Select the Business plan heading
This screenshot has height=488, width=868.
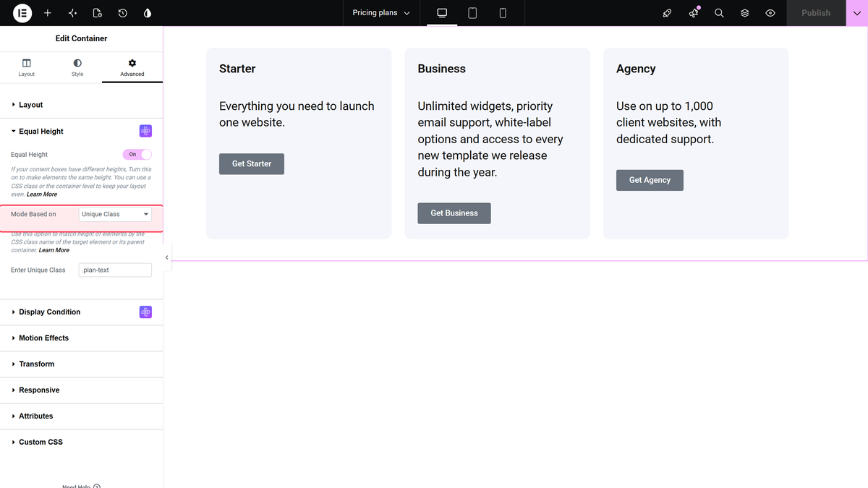coord(442,69)
